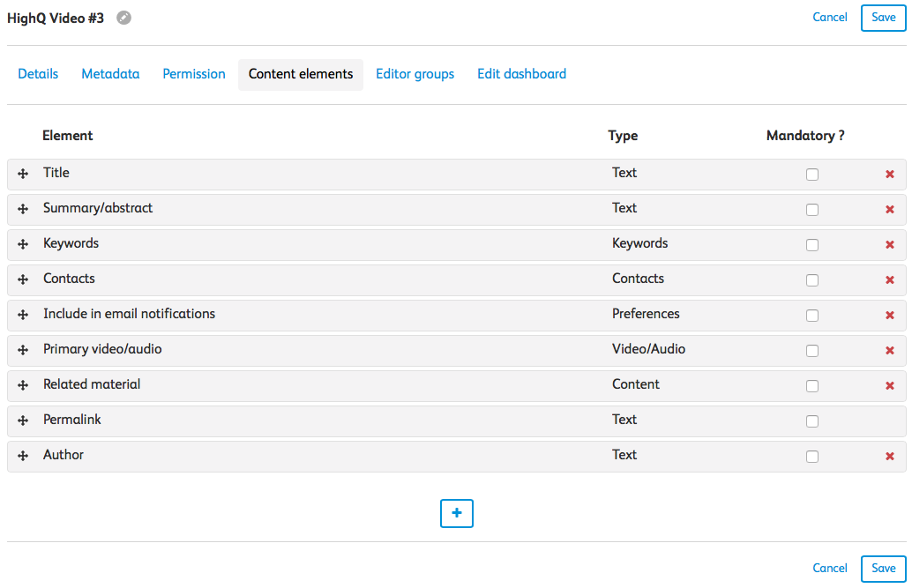Delete the Primary video/audio element
Viewport: 912px width, 588px height.
(x=890, y=351)
